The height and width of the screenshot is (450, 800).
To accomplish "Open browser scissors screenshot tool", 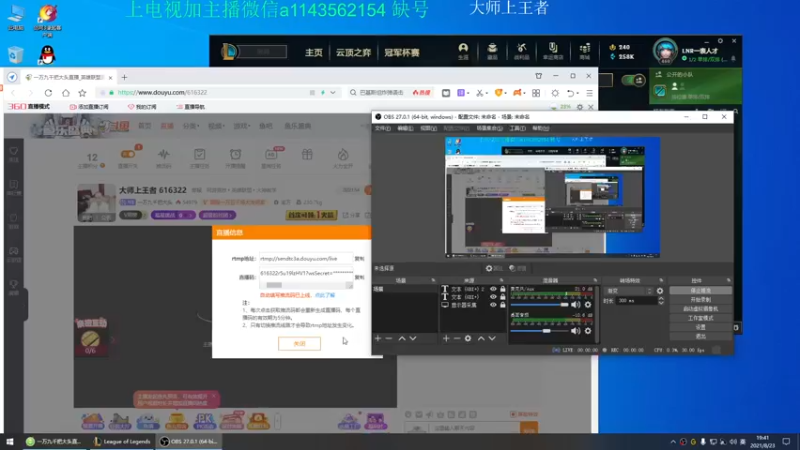I will [x=479, y=93].
